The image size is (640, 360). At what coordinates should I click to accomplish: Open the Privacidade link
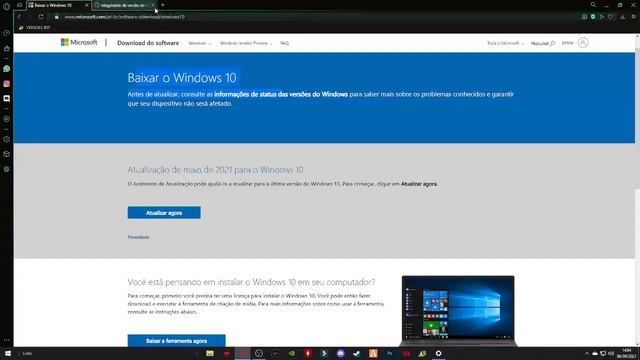138,237
